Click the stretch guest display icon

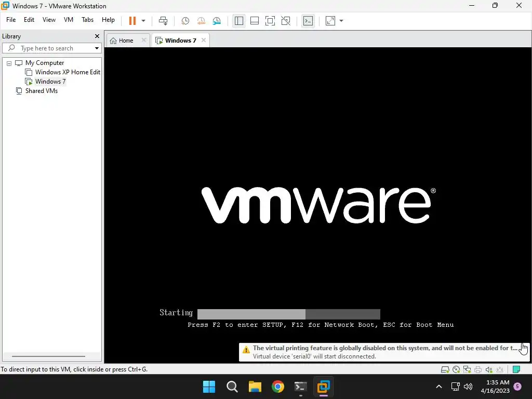coord(330,21)
